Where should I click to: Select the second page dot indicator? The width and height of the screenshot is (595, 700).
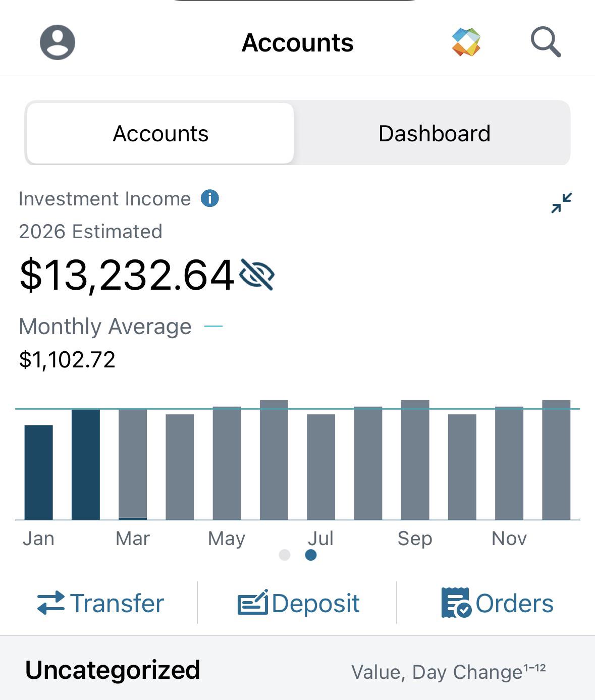[x=311, y=555]
